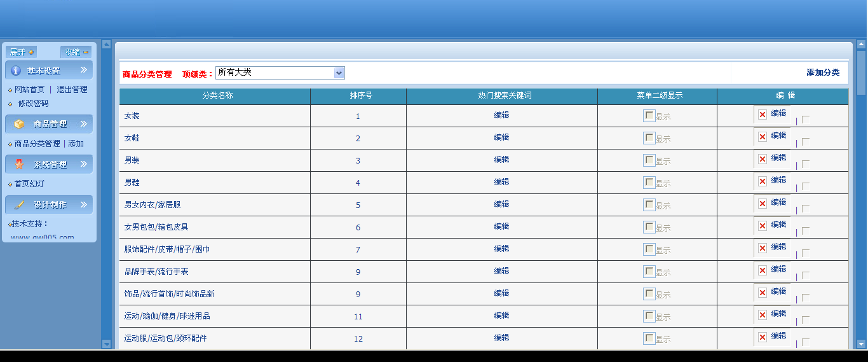Open the 系统管理 sidebar menu section
Image resolution: width=868 pixels, height=362 pixels.
pos(50,164)
